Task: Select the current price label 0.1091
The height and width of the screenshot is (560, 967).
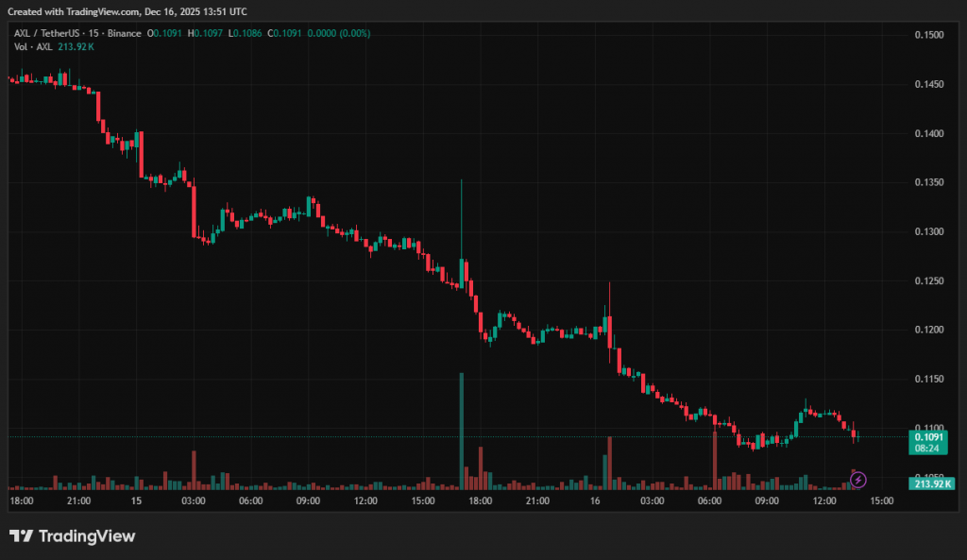Action: [929, 438]
